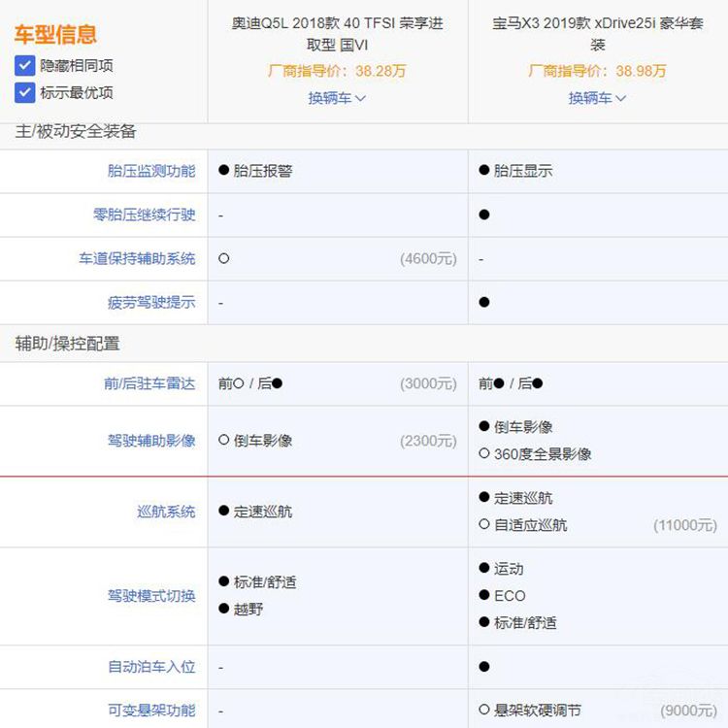This screenshot has width=728, height=728.
Task: Open the 可变悬架功能 parameter link
Action: pos(150,711)
